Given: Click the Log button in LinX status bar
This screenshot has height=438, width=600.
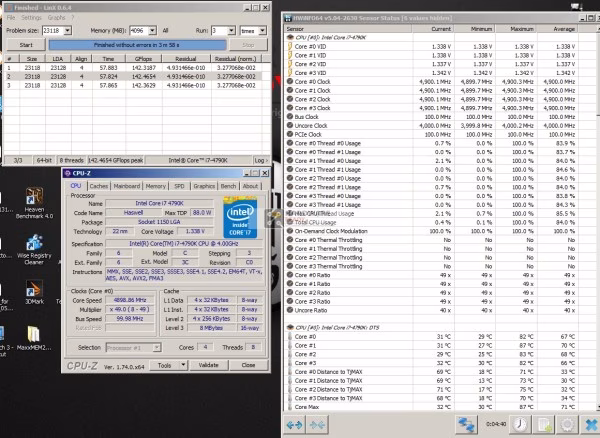Looking at the screenshot, I should (x=261, y=160).
